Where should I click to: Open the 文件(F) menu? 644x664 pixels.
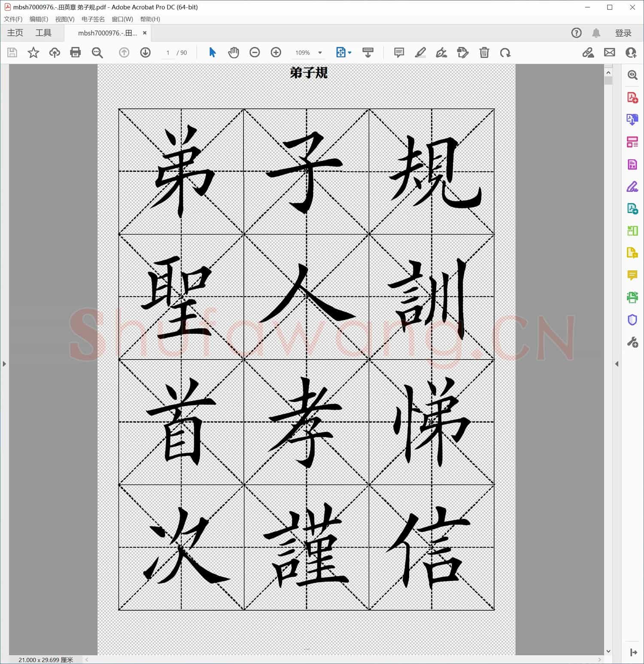click(x=13, y=19)
